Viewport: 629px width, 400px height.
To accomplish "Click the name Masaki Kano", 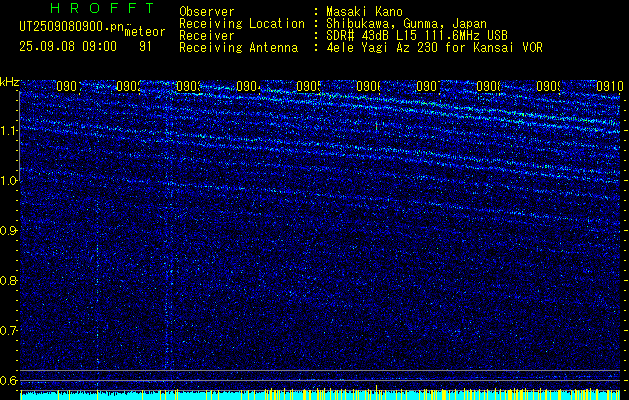I will click(364, 12).
